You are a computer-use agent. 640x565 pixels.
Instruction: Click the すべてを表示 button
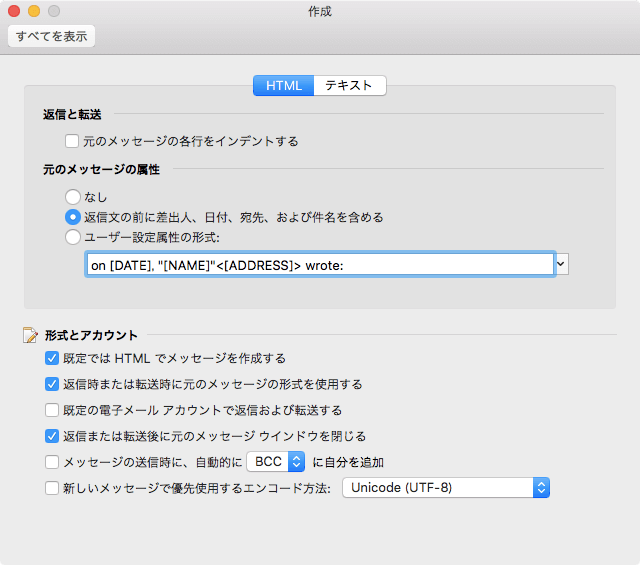tap(51, 36)
